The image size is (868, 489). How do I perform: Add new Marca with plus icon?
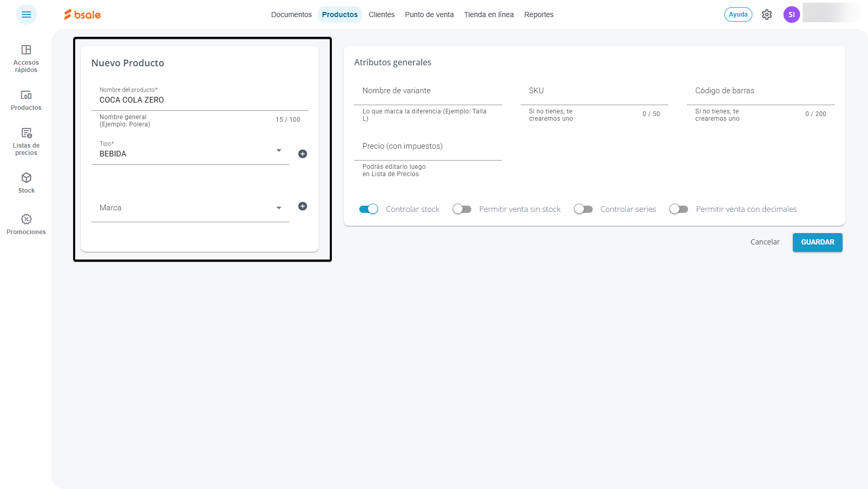303,206
